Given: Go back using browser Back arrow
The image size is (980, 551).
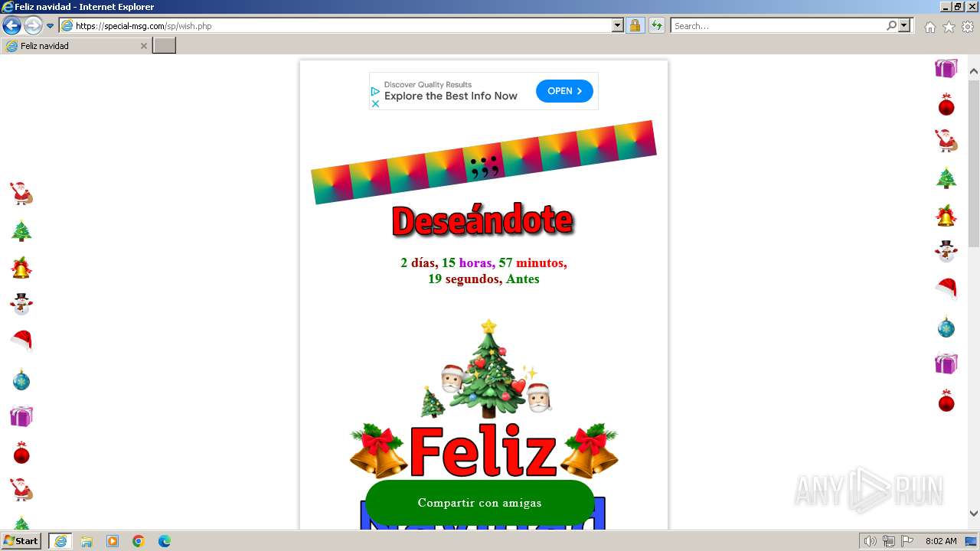Looking at the screenshot, I should coord(11,25).
